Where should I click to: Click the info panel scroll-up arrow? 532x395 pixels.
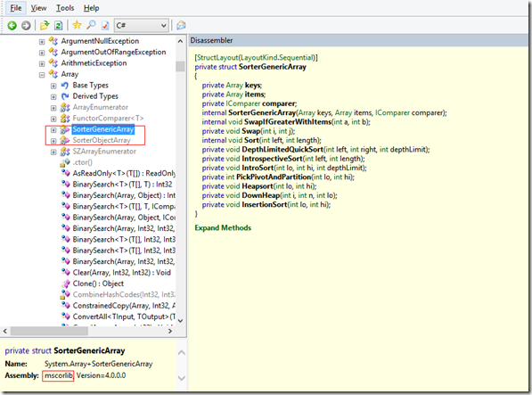[x=182, y=352]
